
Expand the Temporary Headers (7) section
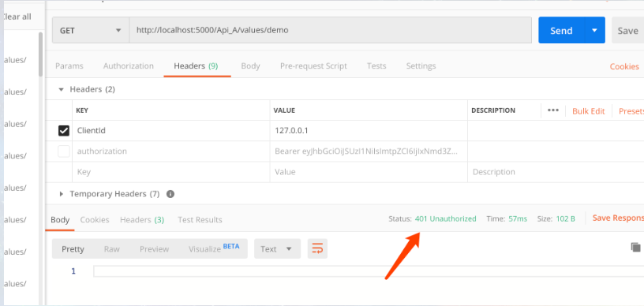coord(62,194)
